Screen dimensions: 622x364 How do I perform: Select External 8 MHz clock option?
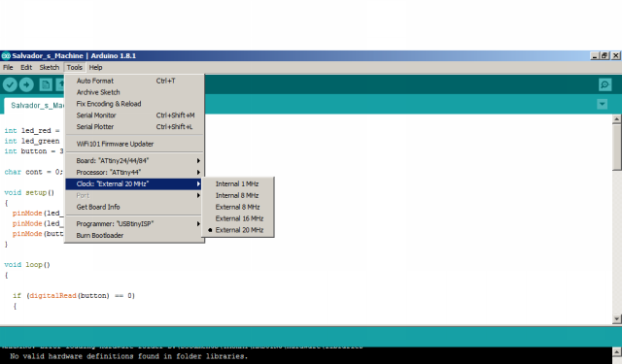pyautogui.click(x=238, y=207)
